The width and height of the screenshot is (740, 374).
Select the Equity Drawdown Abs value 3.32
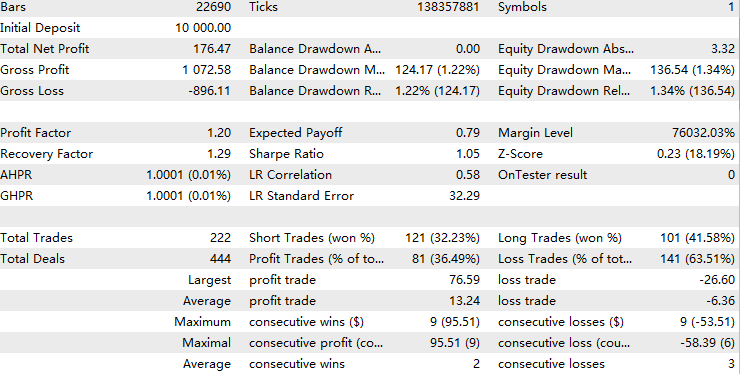pyautogui.click(x=723, y=49)
